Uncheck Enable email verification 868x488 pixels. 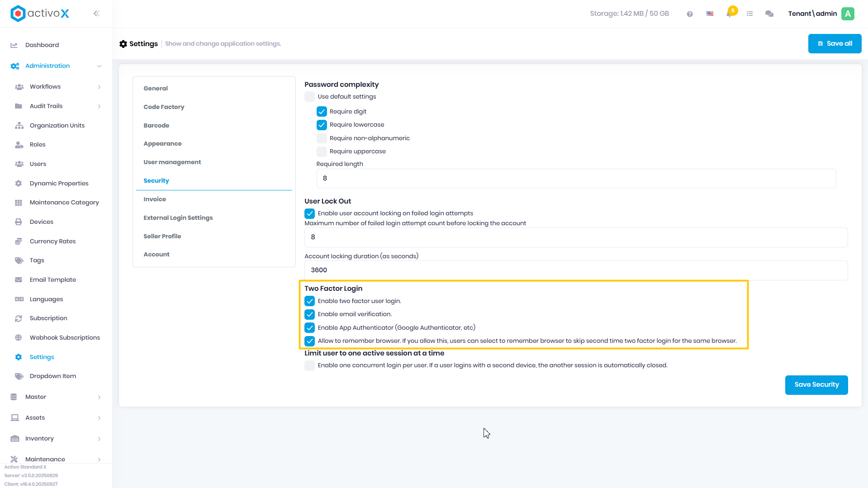[x=309, y=314]
